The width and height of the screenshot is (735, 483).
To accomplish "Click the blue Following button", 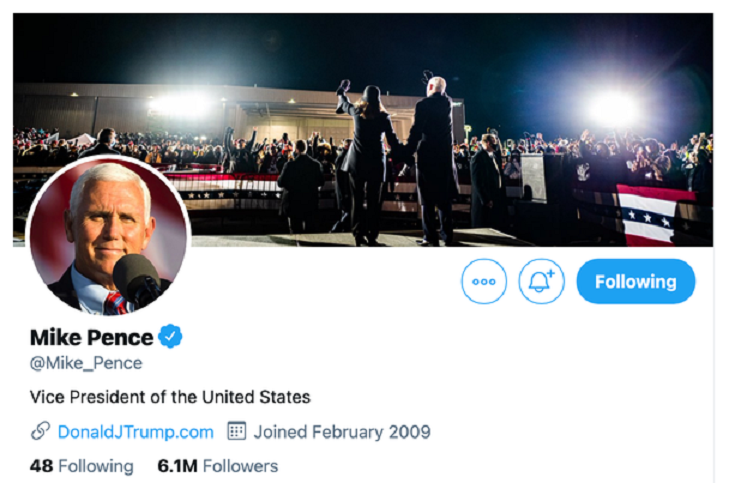I will (635, 282).
